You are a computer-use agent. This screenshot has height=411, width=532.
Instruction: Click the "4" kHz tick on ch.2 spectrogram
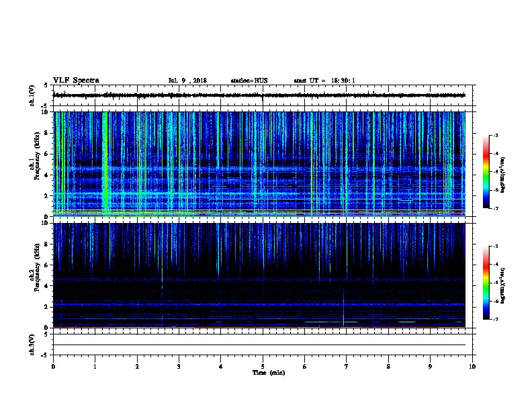coord(47,286)
